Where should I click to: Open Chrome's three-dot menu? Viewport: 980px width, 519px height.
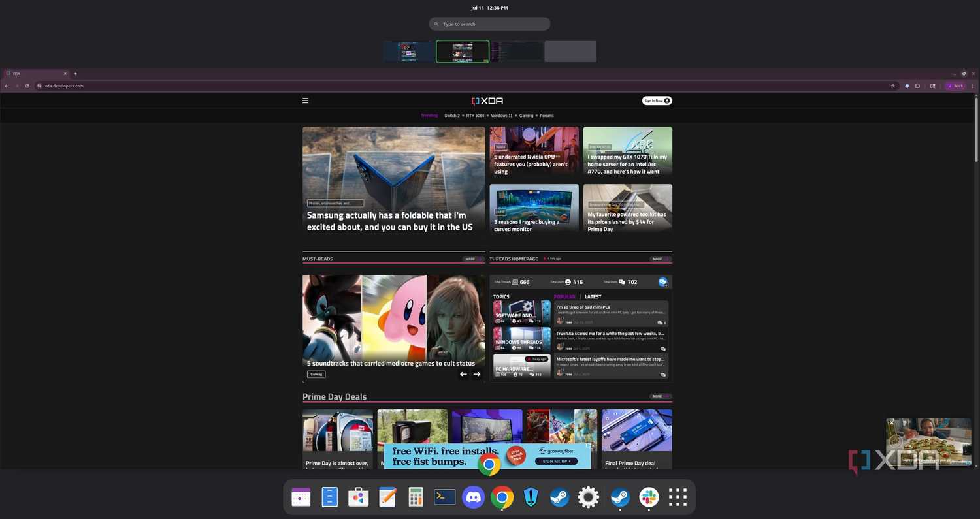pos(973,86)
